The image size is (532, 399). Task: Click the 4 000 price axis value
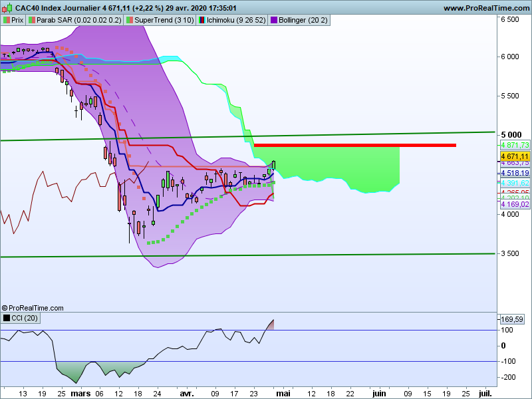510,214
